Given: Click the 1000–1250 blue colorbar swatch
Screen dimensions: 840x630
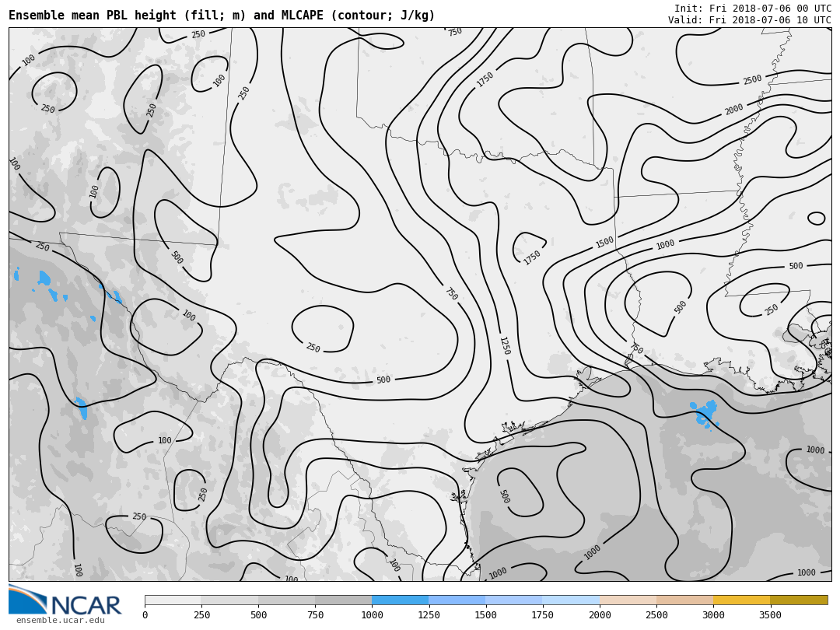Looking at the screenshot, I should point(400,600).
